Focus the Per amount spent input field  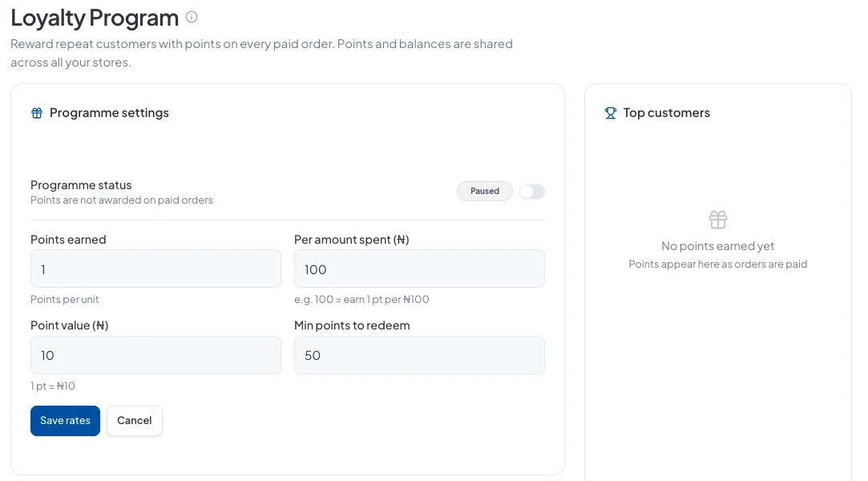[419, 269]
